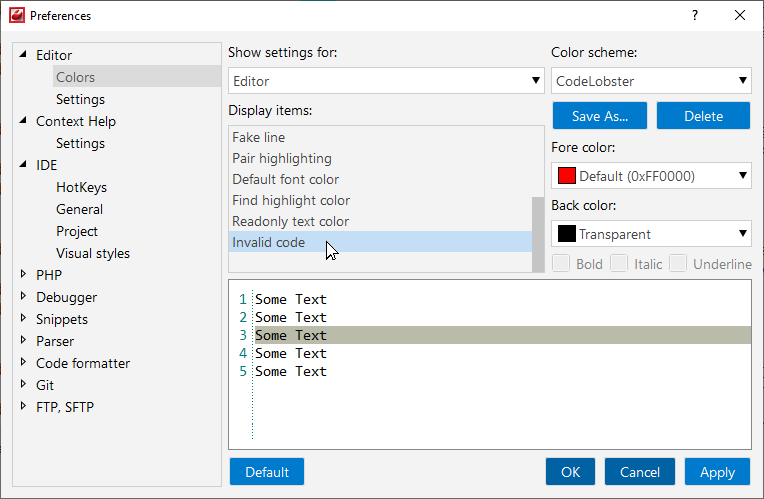Expand the PHP tree node
764x499 pixels.
[x=23, y=274]
